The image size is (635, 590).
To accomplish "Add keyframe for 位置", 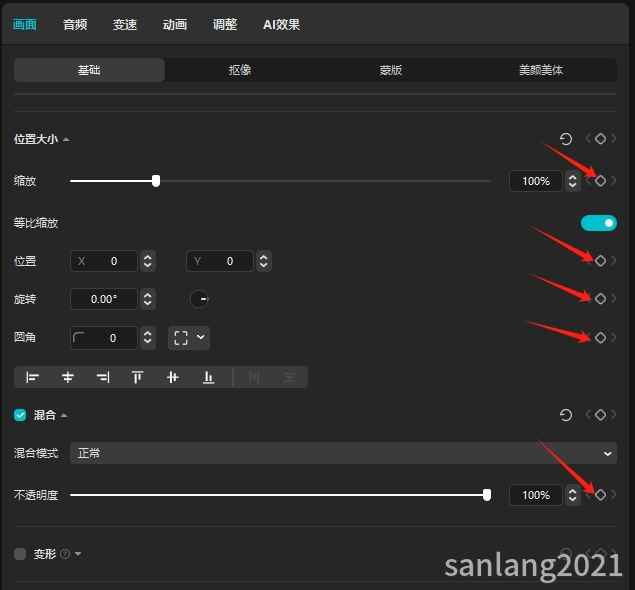I will (x=601, y=260).
